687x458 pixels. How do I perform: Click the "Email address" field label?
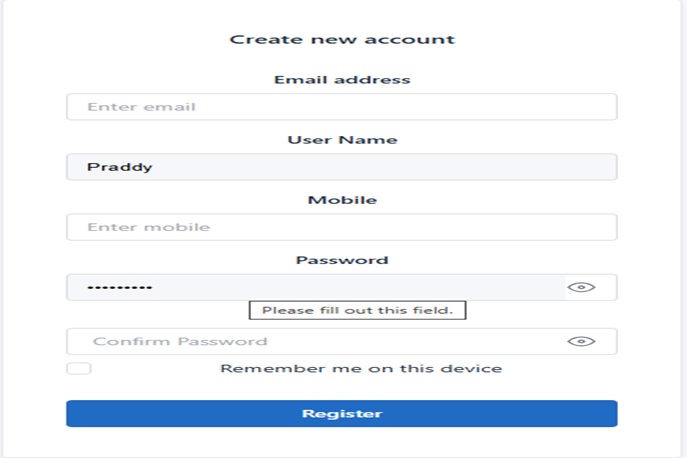point(342,80)
